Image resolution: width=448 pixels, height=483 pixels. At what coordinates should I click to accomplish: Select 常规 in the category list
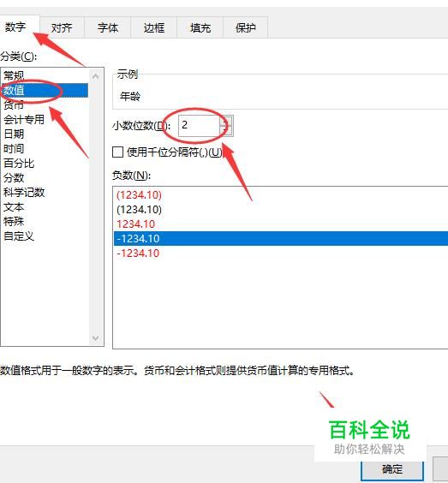45,75
